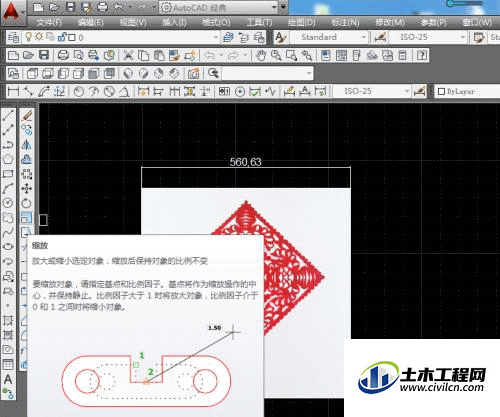This screenshot has width=500, height=417.
Task: Open the 插入(I) menu
Action: tap(174, 23)
